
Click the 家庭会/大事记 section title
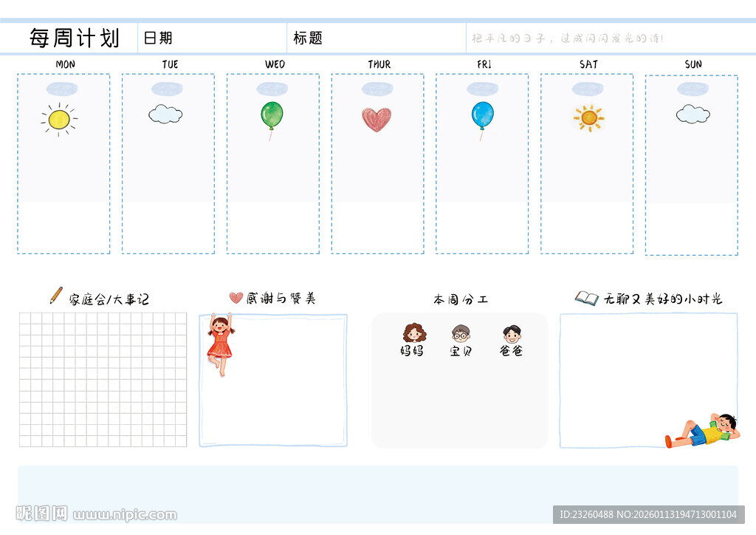[109, 299]
